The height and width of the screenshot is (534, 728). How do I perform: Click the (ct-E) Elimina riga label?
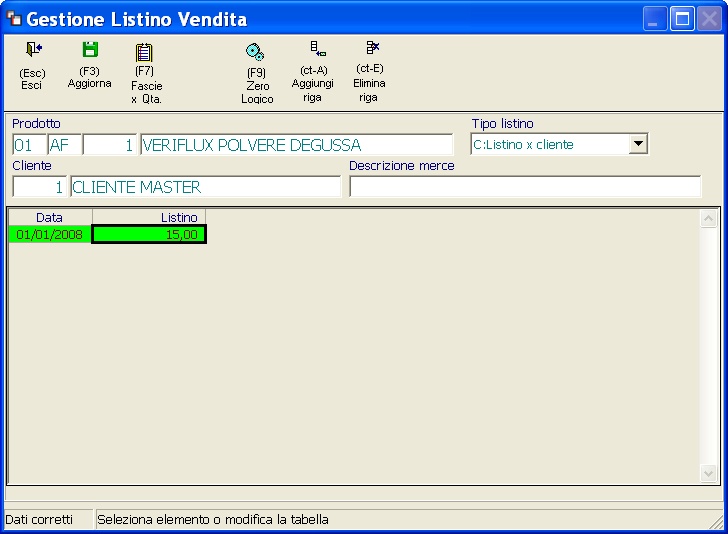click(369, 83)
